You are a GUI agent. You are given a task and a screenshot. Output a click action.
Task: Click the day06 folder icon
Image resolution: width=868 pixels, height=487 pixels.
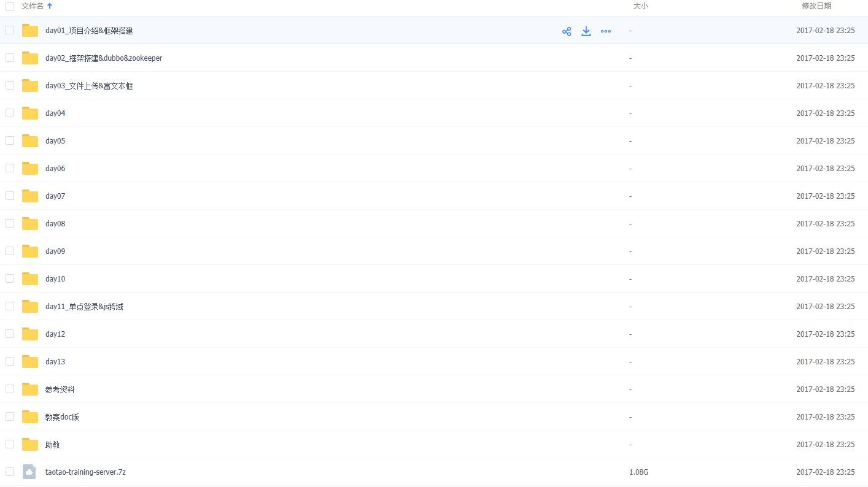(30, 169)
